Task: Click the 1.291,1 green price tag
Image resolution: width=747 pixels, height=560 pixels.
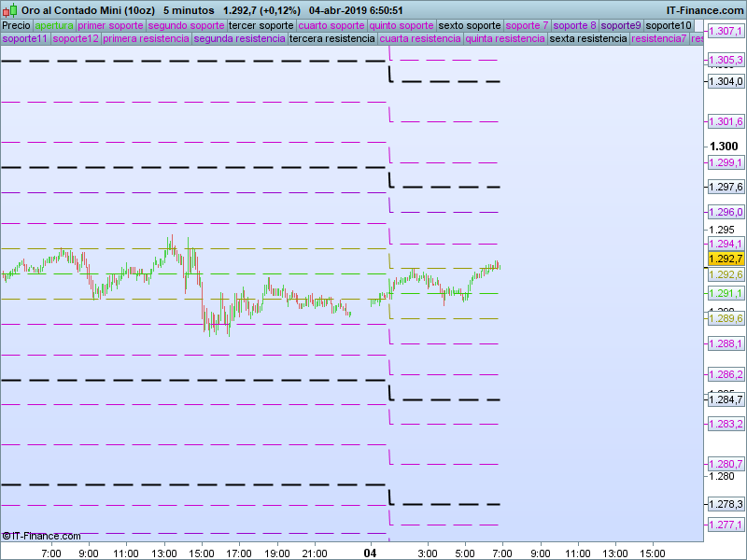Action: pyautogui.click(x=726, y=293)
